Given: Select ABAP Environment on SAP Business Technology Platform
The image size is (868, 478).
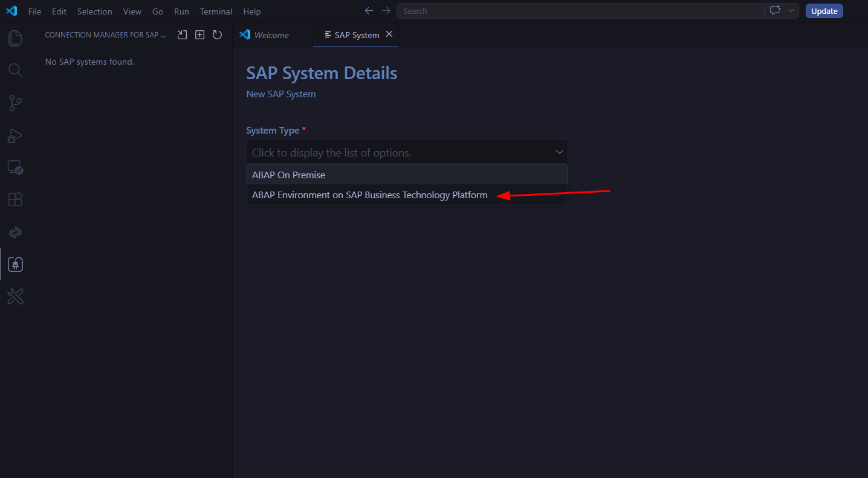Looking at the screenshot, I should tap(407, 195).
